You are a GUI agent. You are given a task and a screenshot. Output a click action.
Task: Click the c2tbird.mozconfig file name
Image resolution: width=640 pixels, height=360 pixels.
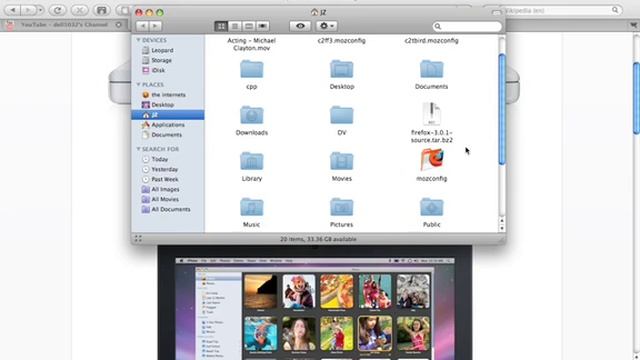(x=431, y=40)
